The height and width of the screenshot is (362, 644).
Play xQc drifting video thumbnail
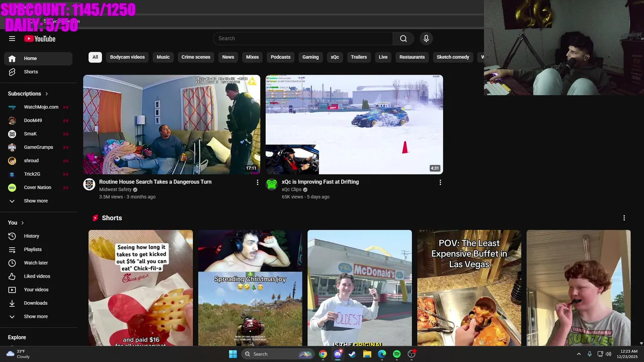(354, 125)
